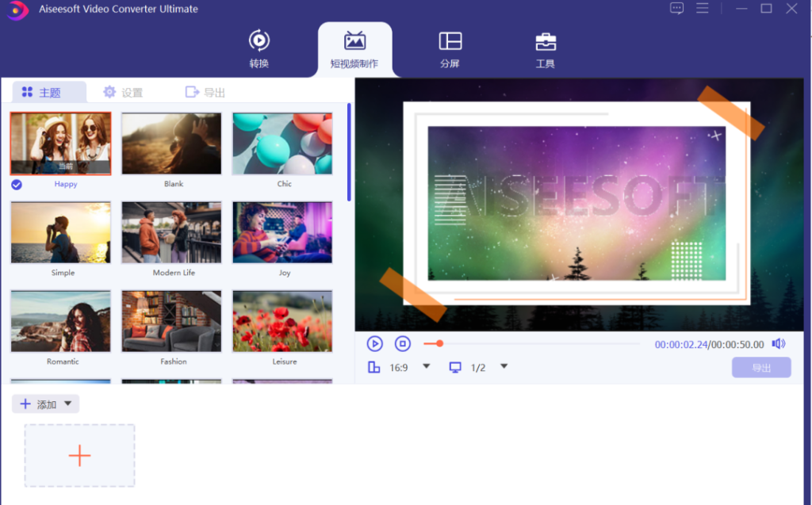812x505 pixels.
Task: Choose the Leisure theme thumbnail
Action: tap(282, 321)
